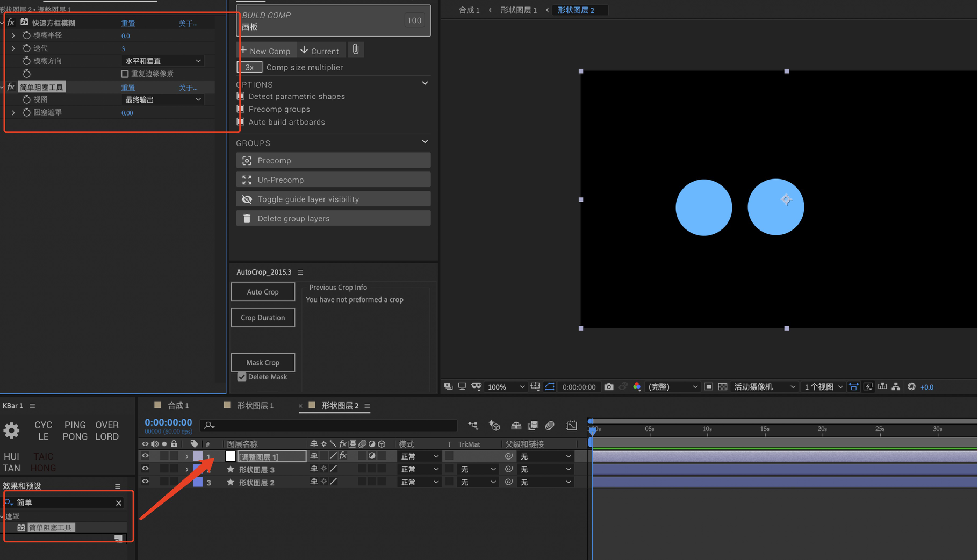
Task: Collapse the OPTIONS section
Action: click(x=425, y=83)
